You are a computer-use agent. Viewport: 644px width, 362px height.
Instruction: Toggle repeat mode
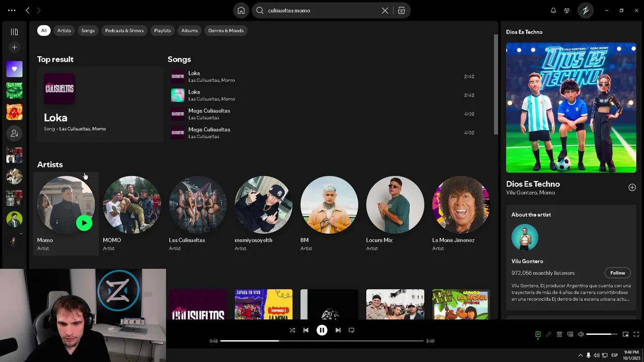(352, 330)
